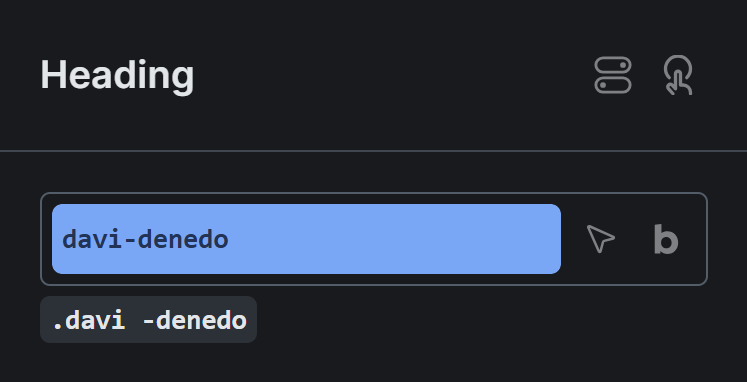Activate the finger-touch interaction icon in header
The image size is (747, 382).
[x=678, y=75]
